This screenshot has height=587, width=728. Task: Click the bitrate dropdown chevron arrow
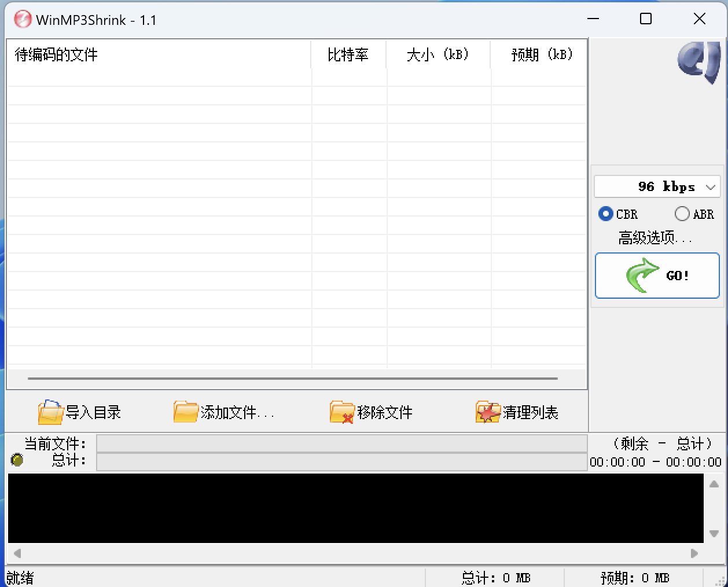(x=712, y=186)
